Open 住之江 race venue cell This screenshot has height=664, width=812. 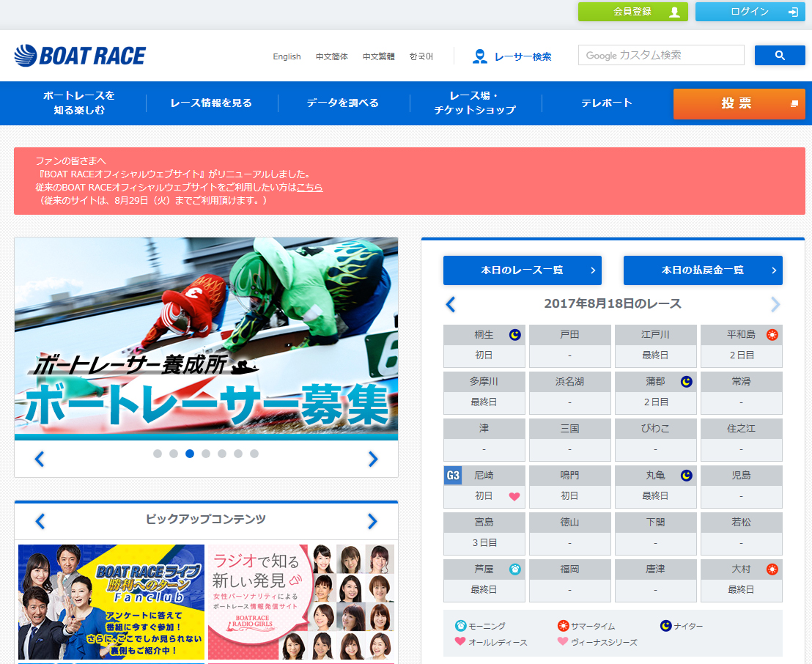[741, 439]
